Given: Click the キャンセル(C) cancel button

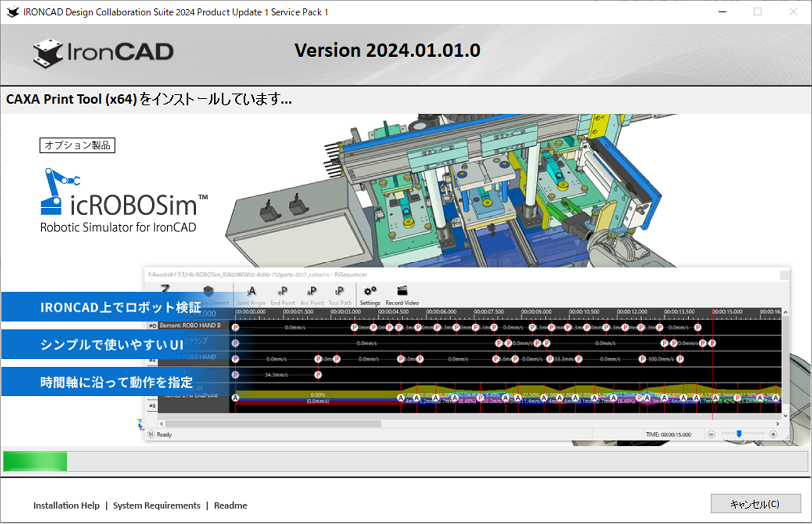Looking at the screenshot, I should [x=755, y=504].
